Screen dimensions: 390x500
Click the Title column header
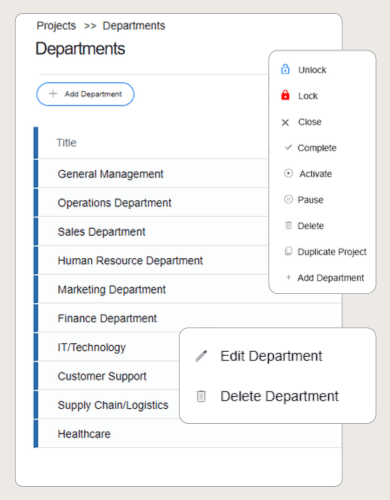click(x=66, y=143)
